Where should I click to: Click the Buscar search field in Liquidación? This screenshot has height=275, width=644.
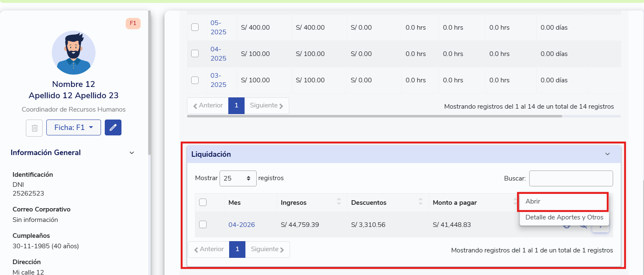571,178
